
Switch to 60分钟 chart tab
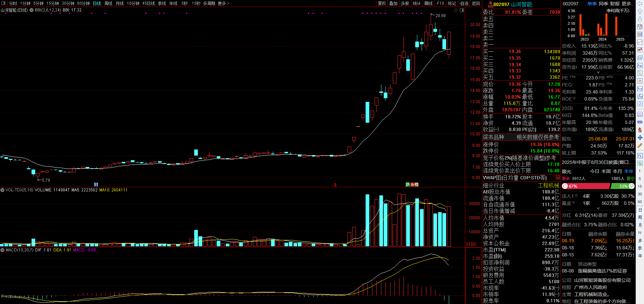point(84,3)
